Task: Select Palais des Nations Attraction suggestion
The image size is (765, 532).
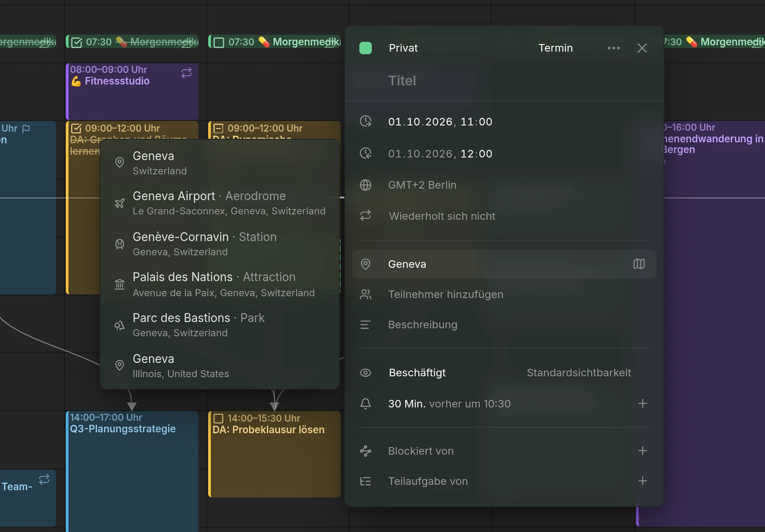Action: [x=220, y=285]
